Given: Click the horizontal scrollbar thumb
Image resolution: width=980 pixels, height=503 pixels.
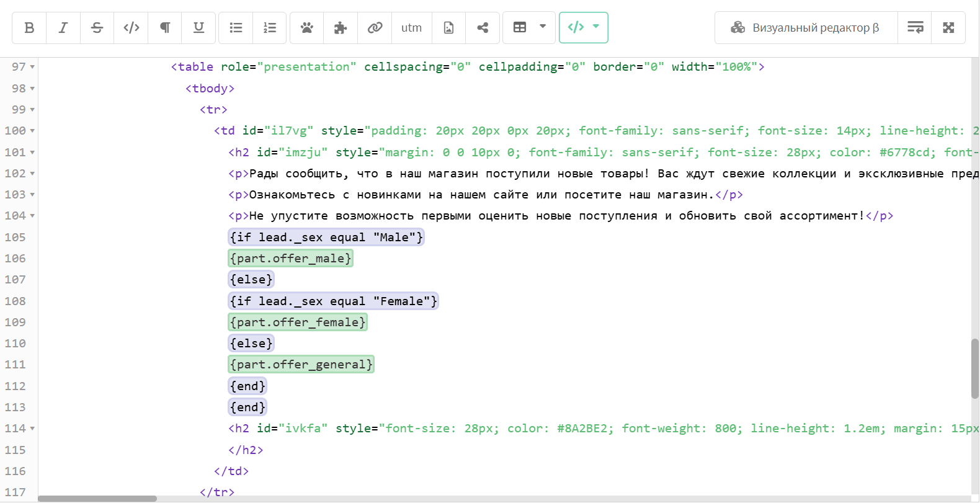Looking at the screenshot, I should pos(97,499).
